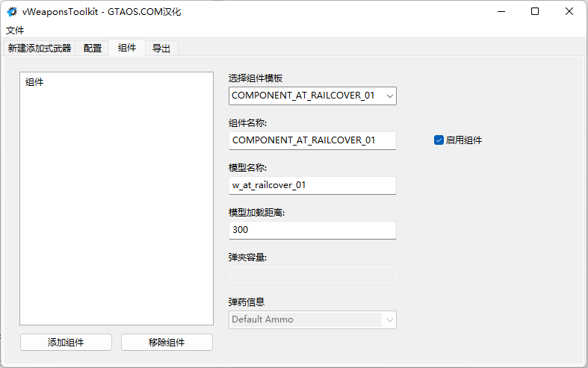
Task: Select the 组件 tab
Action: 127,49
